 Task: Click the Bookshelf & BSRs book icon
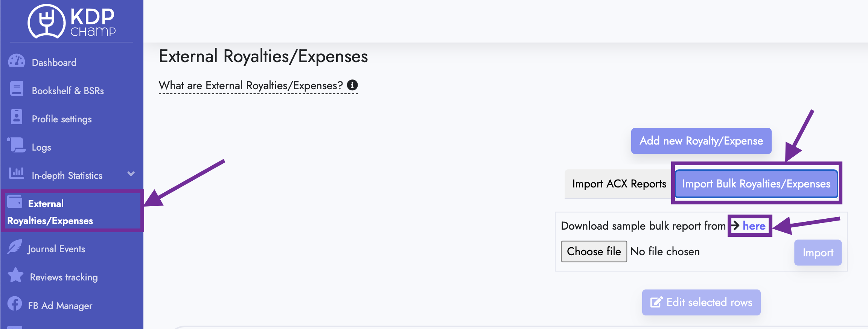click(x=17, y=89)
